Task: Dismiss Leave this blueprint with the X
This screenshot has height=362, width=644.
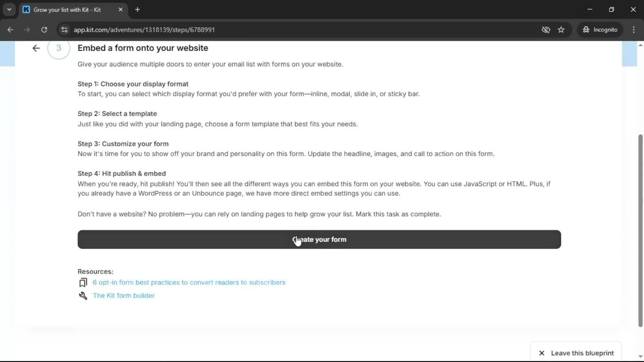Action: [x=542, y=353]
